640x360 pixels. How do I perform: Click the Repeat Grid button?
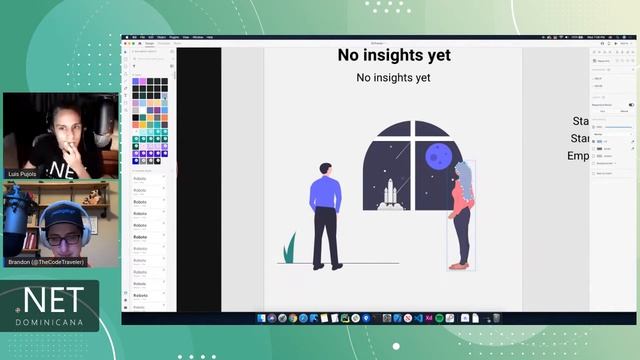point(602,61)
